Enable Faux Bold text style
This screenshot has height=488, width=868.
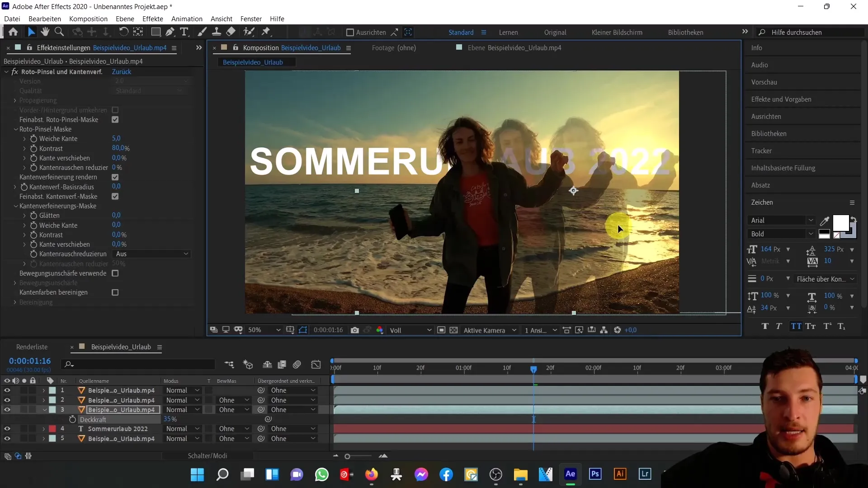pos(765,326)
